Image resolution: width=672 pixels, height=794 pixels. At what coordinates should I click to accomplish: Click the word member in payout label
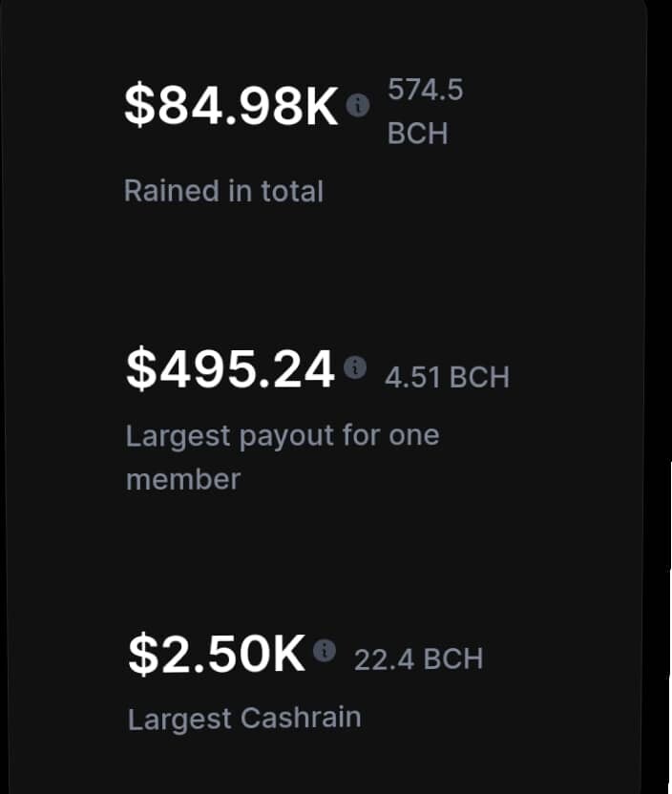pyautogui.click(x=183, y=479)
